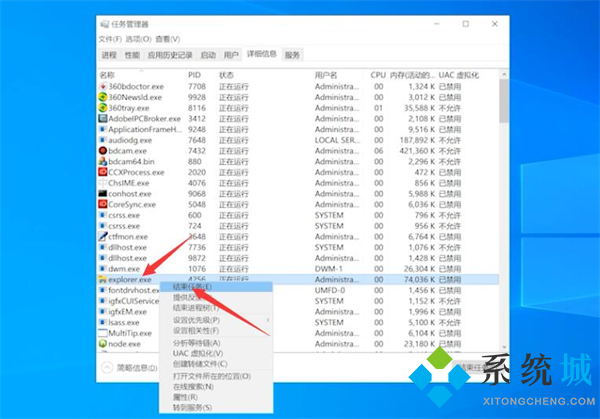Image resolution: width=600 pixels, height=419 pixels.
Task: Click the process list vertical scrollbar thumb
Action: coord(504,101)
